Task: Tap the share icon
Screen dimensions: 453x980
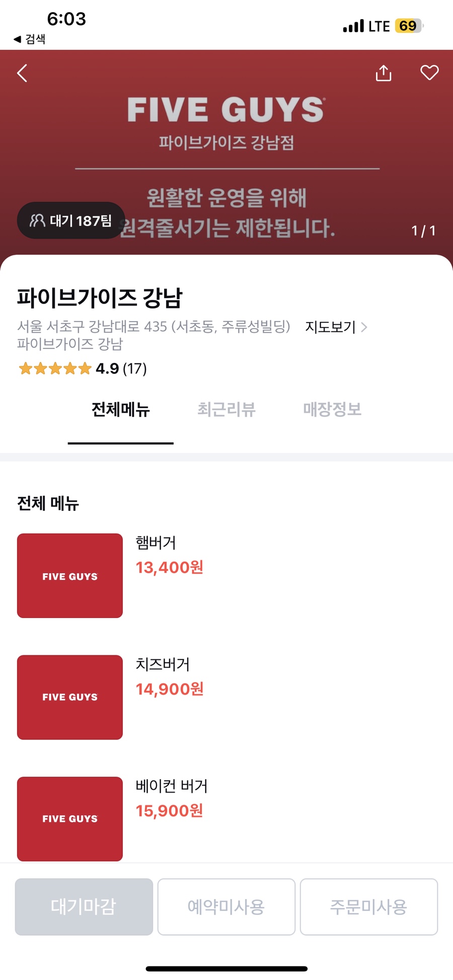Action: 384,73
